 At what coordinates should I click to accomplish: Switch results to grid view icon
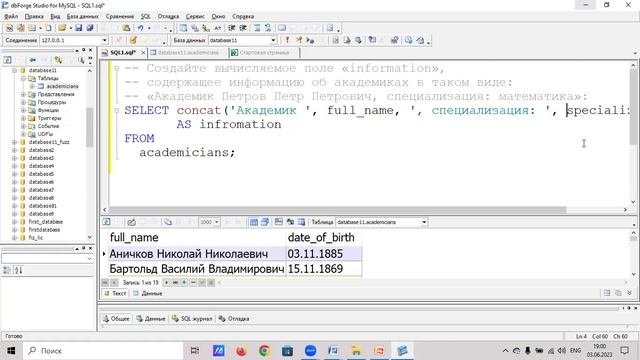pos(254,222)
